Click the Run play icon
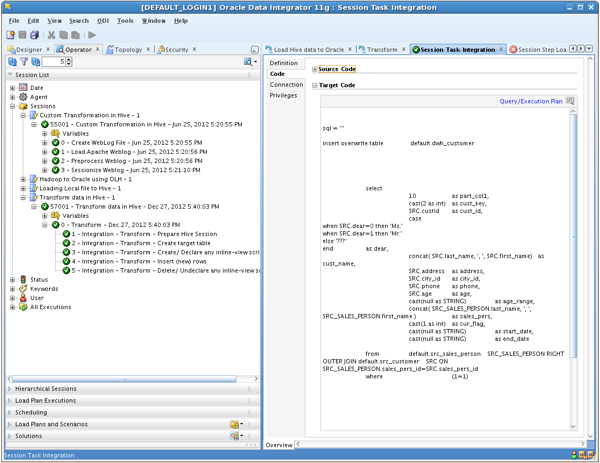The width and height of the screenshot is (600, 463). tap(92, 35)
